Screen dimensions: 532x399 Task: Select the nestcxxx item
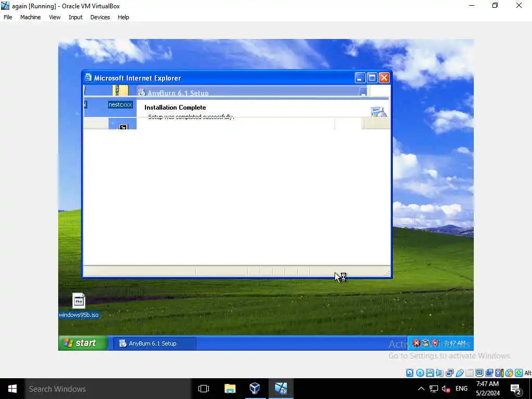(x=120, y=104)
